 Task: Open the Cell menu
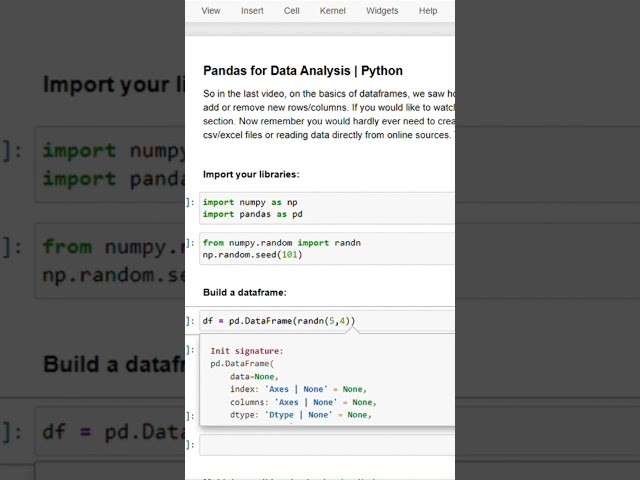coord(291,11)
